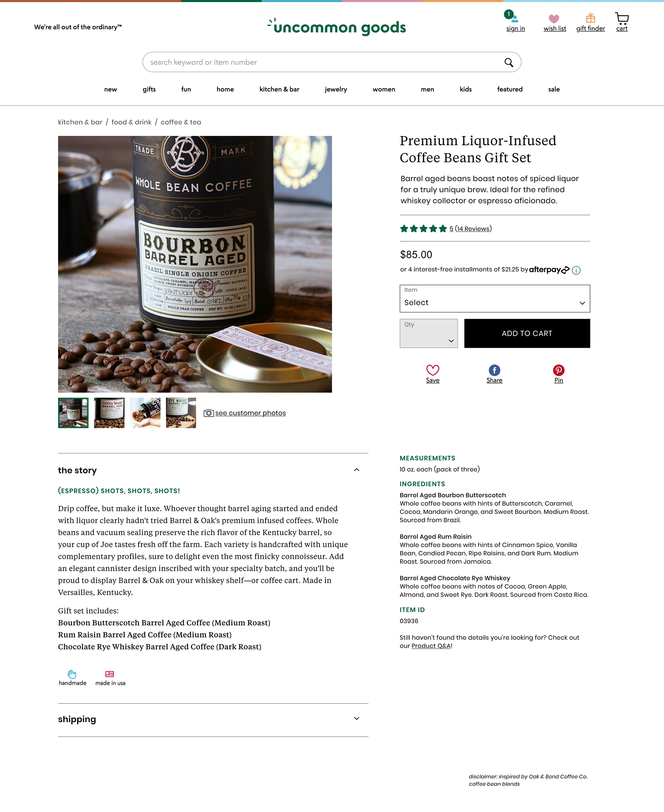Open the Item Select dropdown
This screenshot has width=664, height=812.
click(x=495, y=299)
